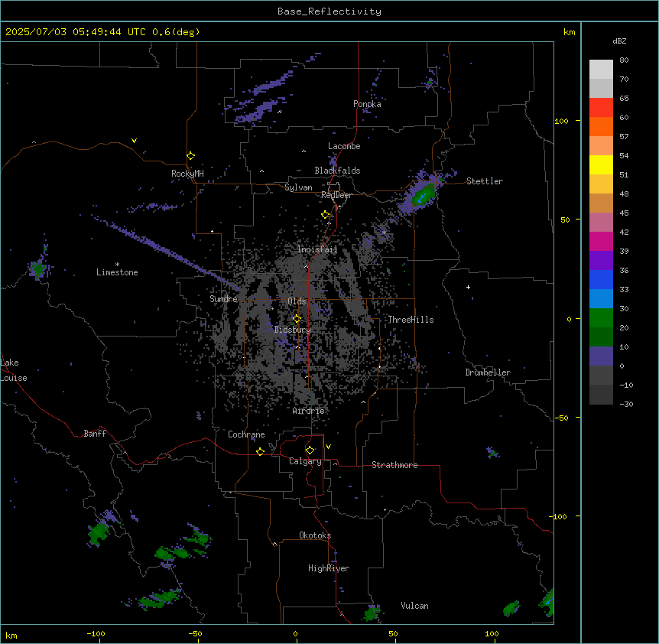The width and height of the screenshot is (659, 644).
Task: Click the HighRiver label
Action: 329,568
